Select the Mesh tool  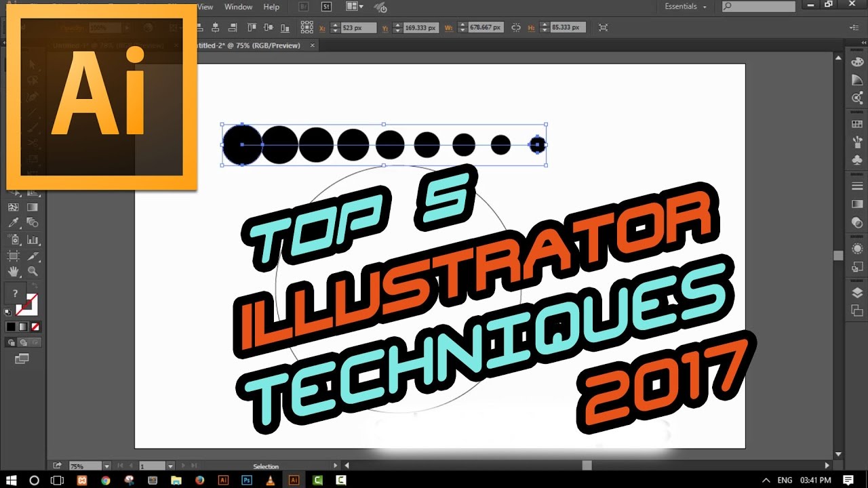coord(14,207)
